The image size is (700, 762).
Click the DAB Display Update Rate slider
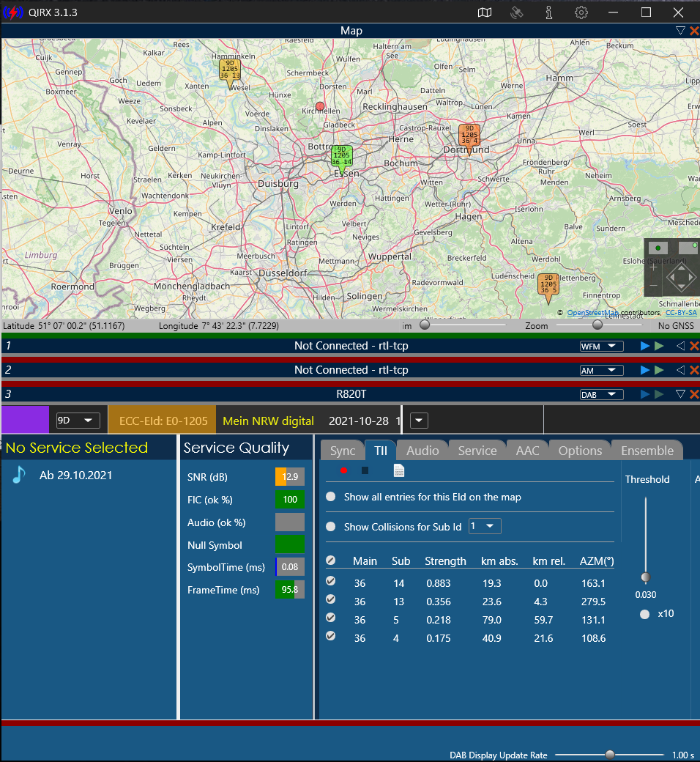[x=609, y=755]
